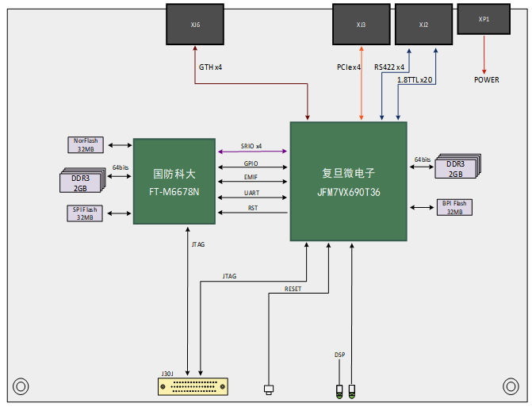Click DDR3 2GB stack attached to JFM7VX690T36
Screen dimensions: 532x407
(x=458, y=166)
